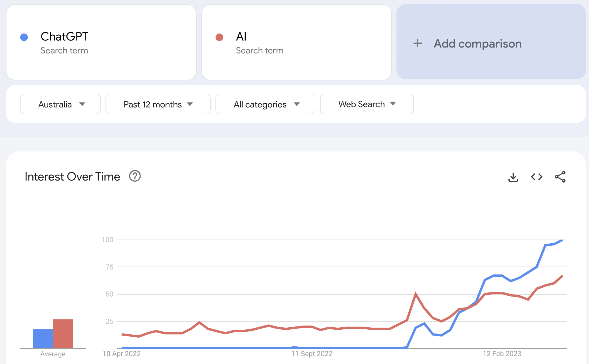Click the plus icon to add comparison
589x364 pixels.
pos(418,43)
